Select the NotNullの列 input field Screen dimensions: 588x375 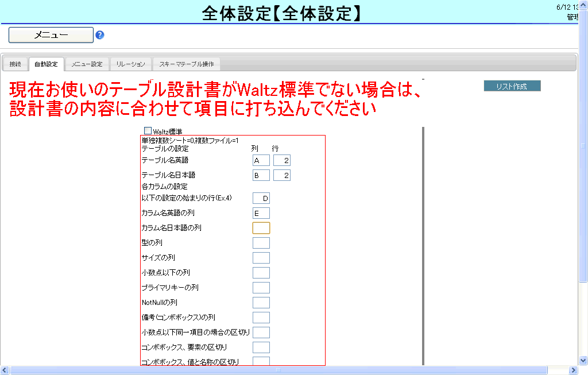click(261, 303)
